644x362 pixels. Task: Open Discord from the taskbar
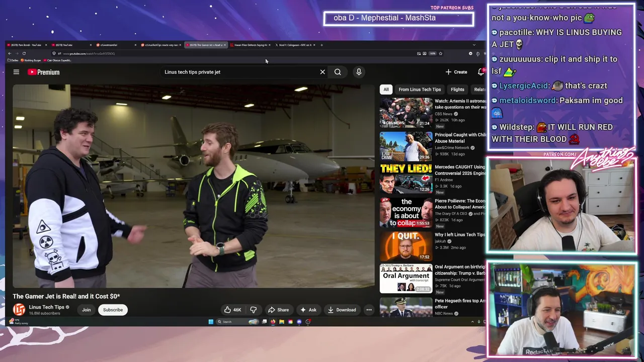[299, 322]
